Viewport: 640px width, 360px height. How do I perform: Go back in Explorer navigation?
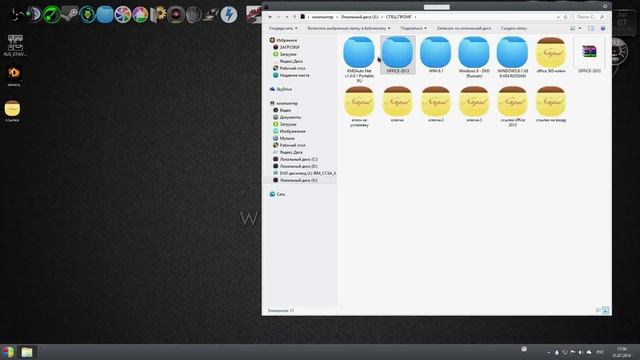click(270, 17)
